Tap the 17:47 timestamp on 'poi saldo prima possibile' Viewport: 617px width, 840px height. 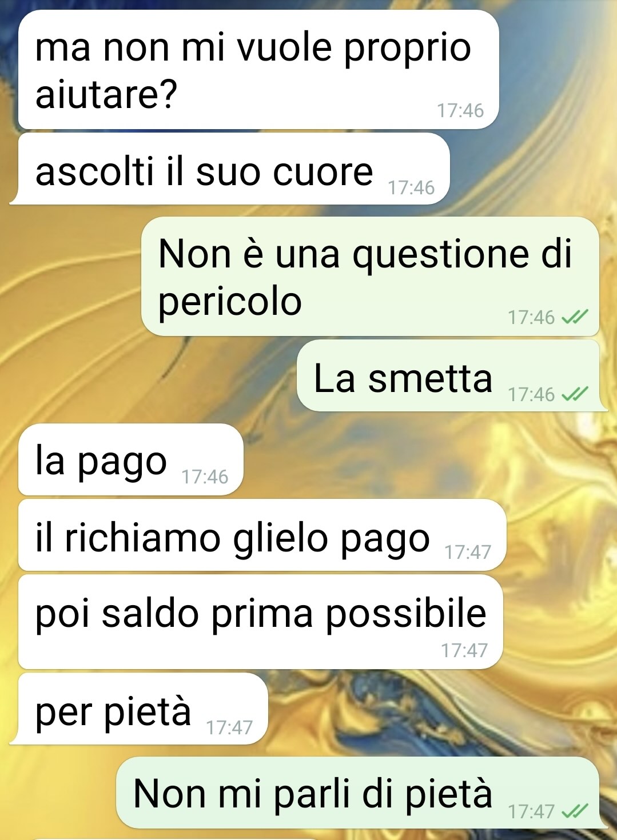464,650
